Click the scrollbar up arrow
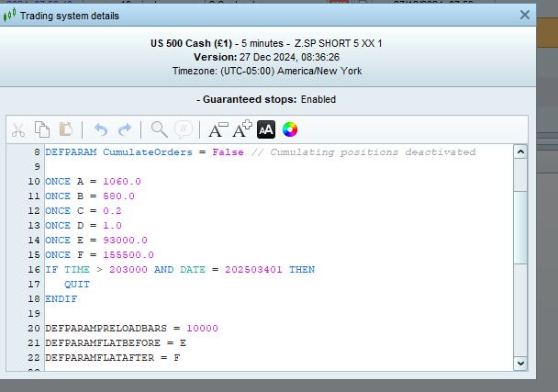This screenshot has height=392, width=558. coord(520,152)
